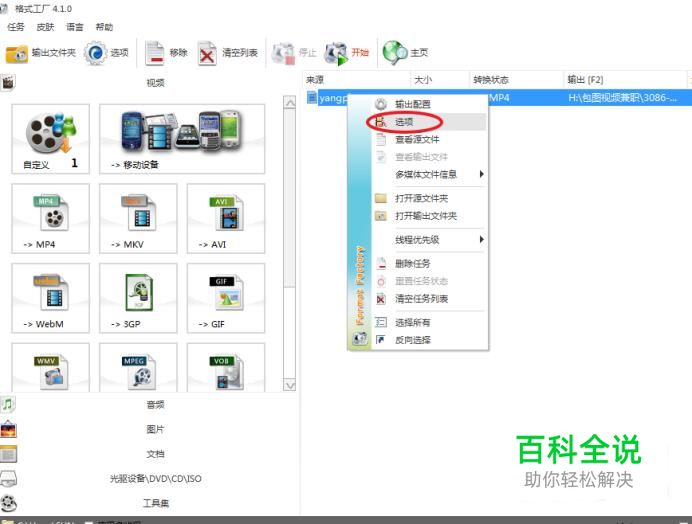
Task: Select 输出配置 in the context menu
Action: 429,104
